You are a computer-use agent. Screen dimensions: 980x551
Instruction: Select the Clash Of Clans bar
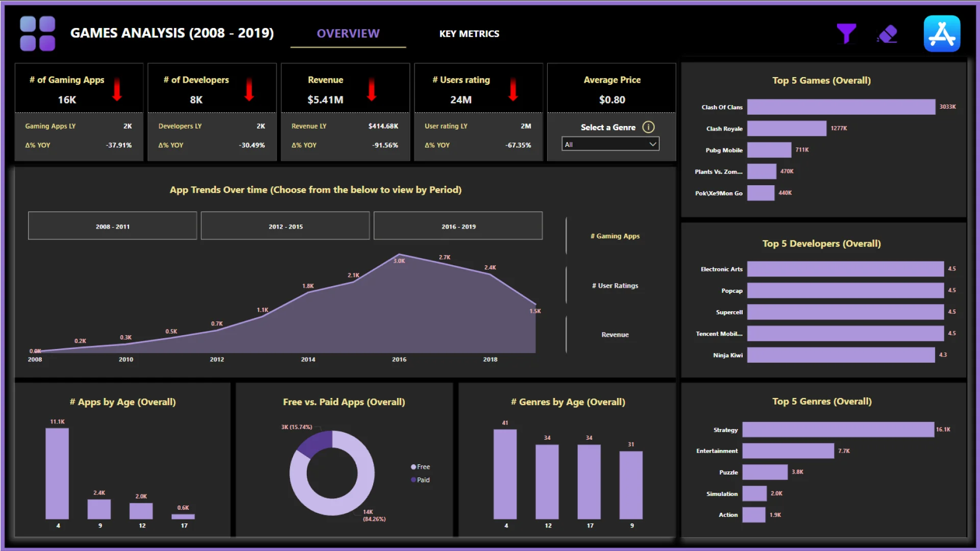coord(841,107)
